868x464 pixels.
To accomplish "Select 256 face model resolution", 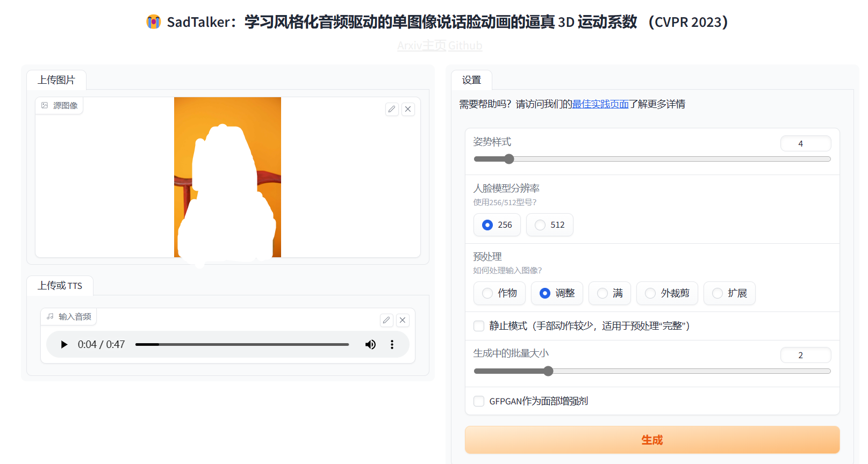I will [497, 225].
